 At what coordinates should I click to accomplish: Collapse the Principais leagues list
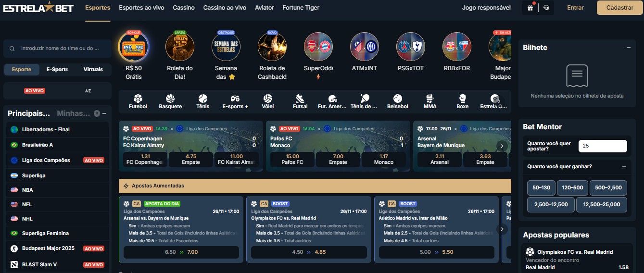click(x=104, y=113)
